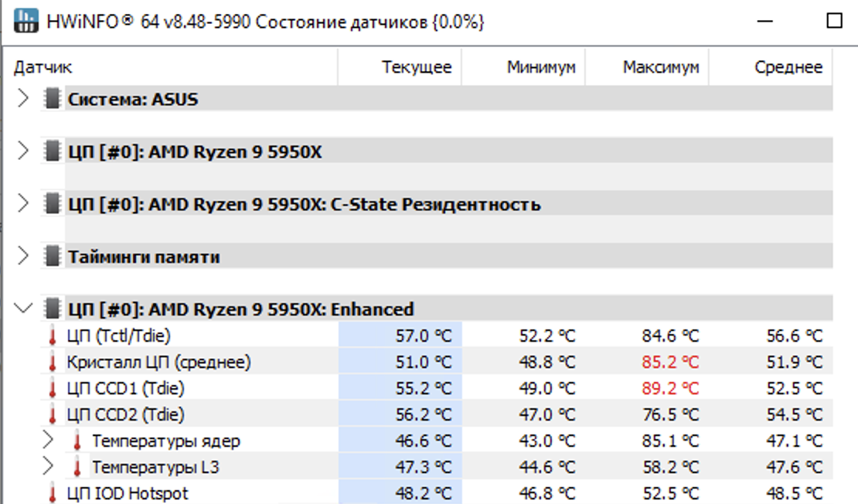Select the Температуры L3 row label

155,467
